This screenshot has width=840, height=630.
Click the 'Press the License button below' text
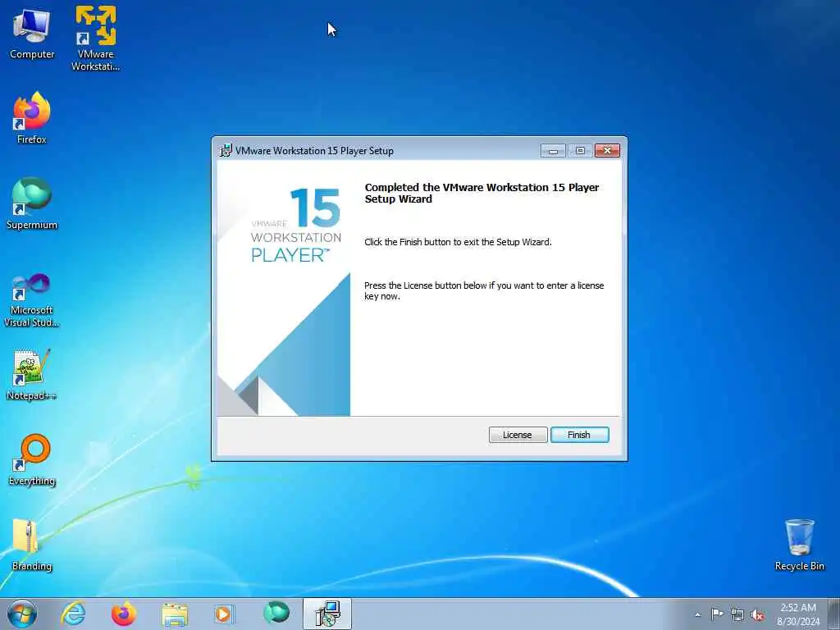[484, 291]
